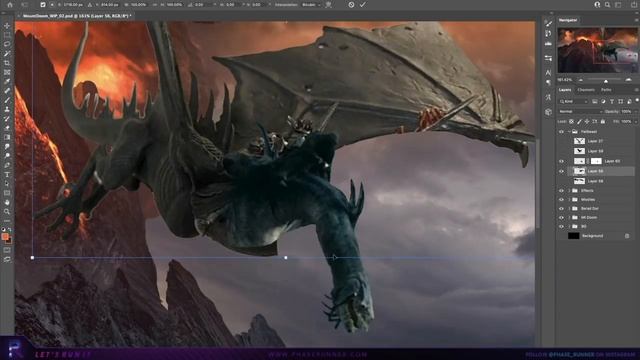640x360 pixels.
Task: Lock transparent pixels button
Action: point(571,122)
